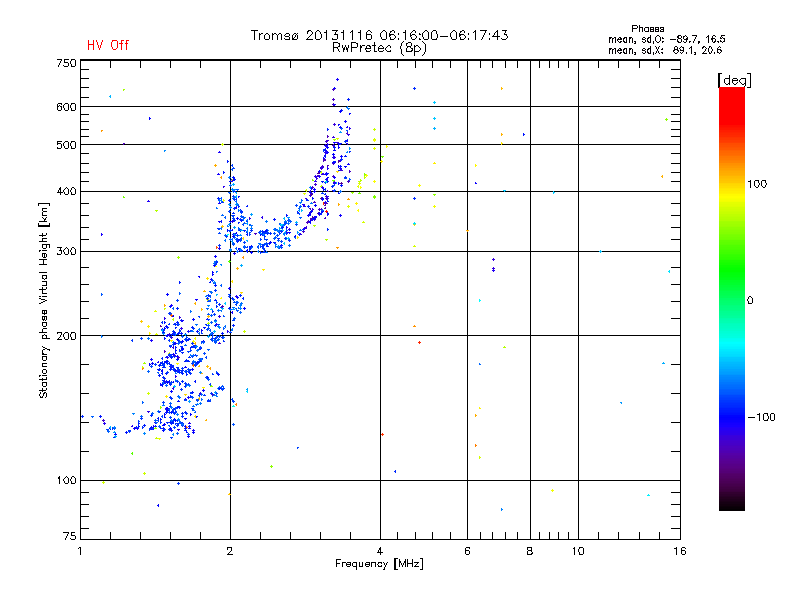Image resolution: width=800 pixels, height=600 pixels.
Task: Click the y-axis tick label "400"
Action: (66, 192)
